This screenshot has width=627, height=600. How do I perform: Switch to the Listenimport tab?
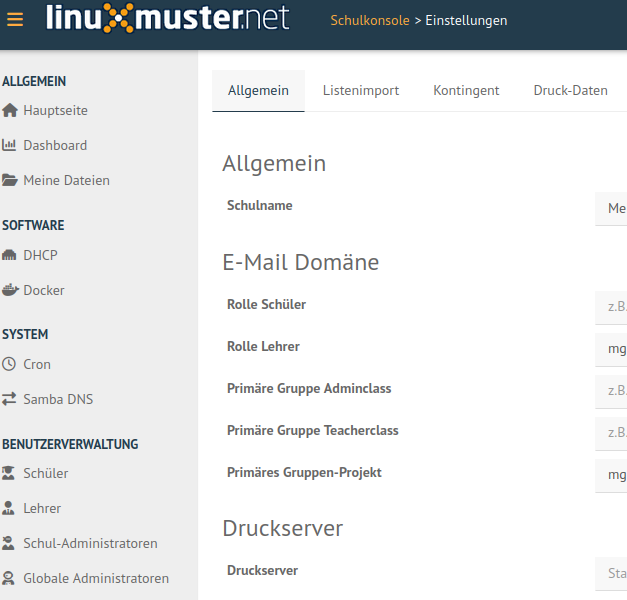click(x=360, y=90)
